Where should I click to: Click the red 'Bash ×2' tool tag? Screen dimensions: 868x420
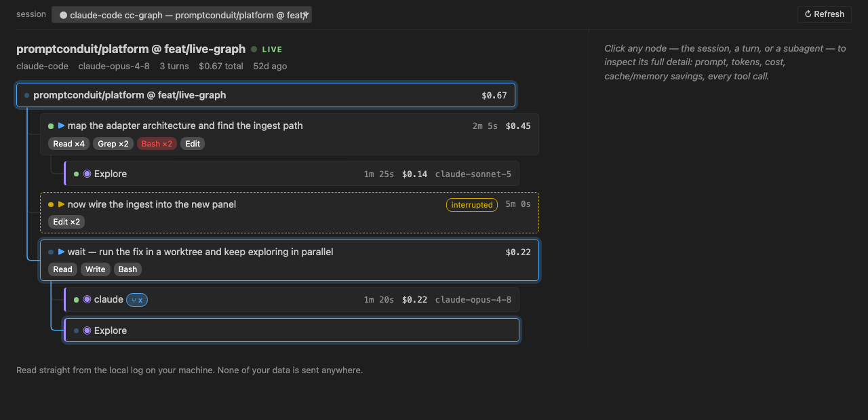tap(157, 144)
